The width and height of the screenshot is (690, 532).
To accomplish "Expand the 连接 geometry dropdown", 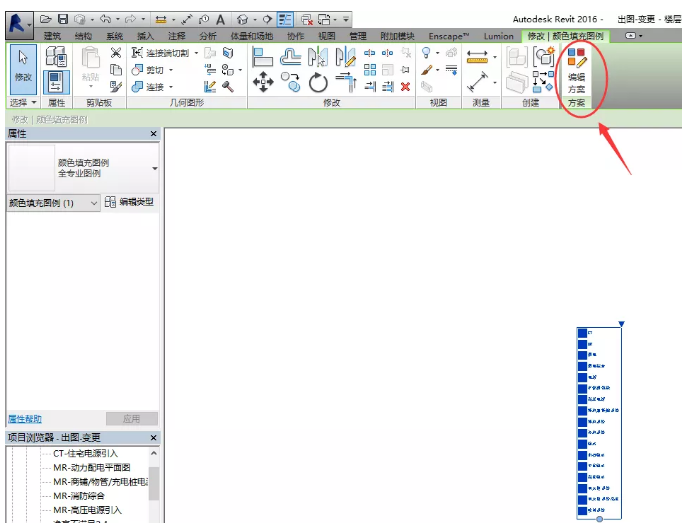I will (x=171, y=87).
